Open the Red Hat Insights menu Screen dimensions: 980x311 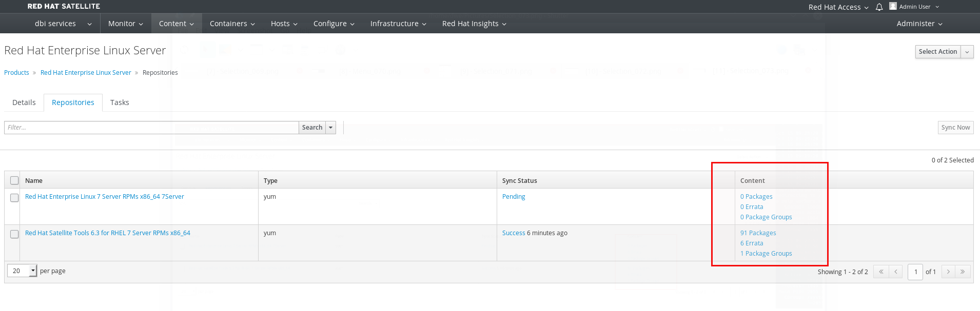474,24
